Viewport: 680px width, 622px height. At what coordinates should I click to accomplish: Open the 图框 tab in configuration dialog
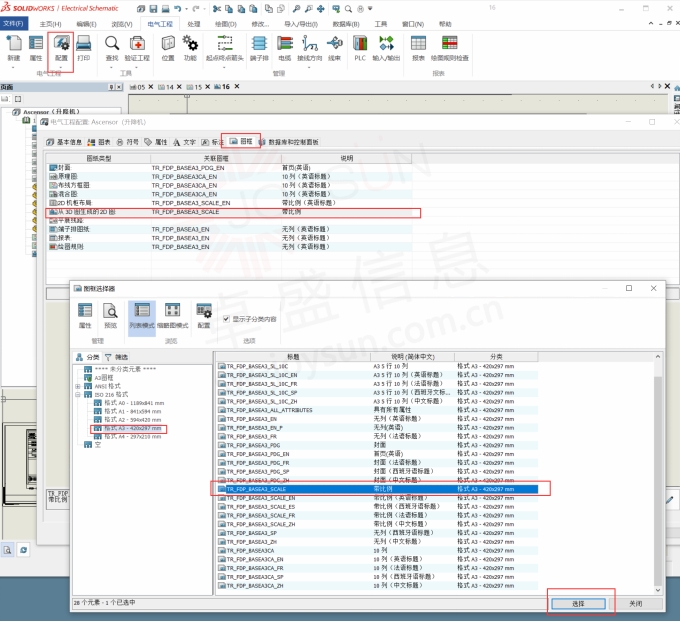click(x=241, y=141)
